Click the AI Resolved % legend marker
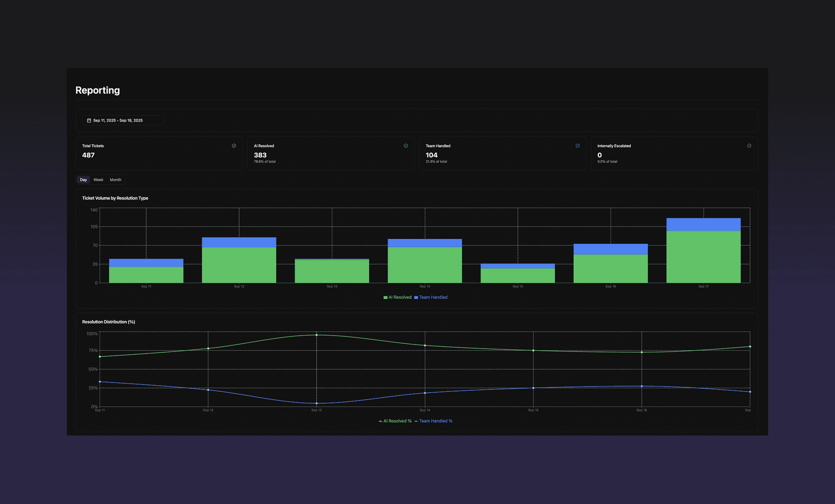The width and height of the screenshot is (835, 504). coord(380,421)
